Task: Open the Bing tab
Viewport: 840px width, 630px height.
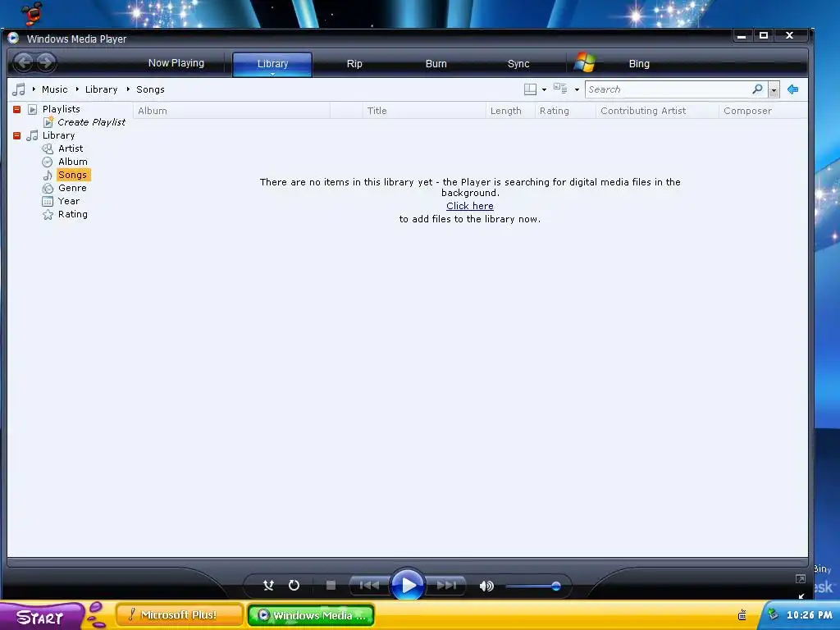Action: 639,64
